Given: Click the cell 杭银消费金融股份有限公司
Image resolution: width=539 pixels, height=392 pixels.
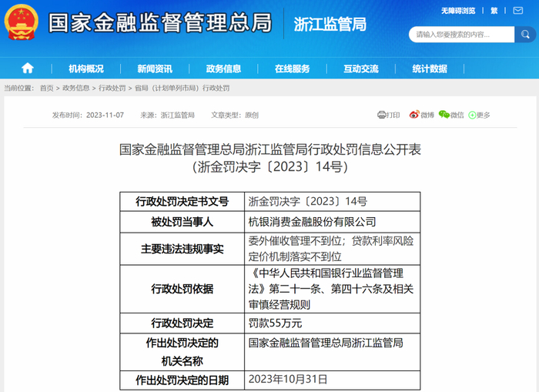Looking at the screenshot, I should tap(333, 222).
